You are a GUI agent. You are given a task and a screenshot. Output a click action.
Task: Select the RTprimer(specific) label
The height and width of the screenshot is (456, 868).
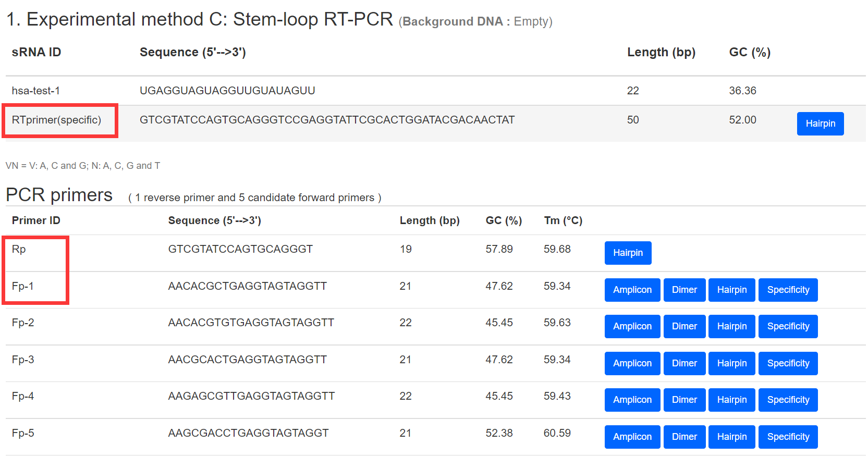click(56, 120)
